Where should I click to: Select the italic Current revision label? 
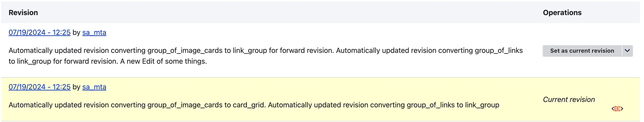569,99
